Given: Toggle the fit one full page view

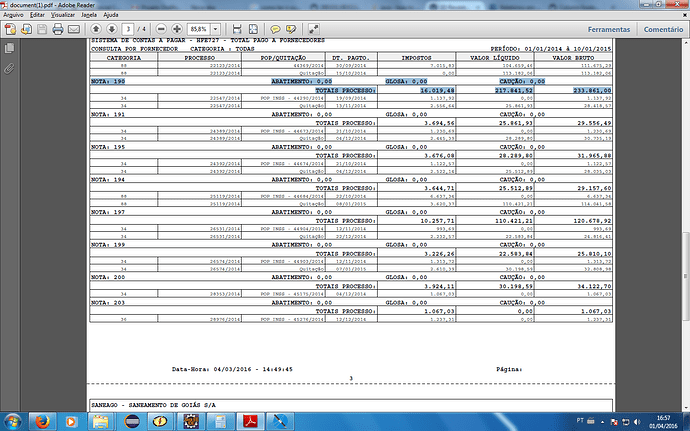Looking at the screenshot, I should (253, 29).
